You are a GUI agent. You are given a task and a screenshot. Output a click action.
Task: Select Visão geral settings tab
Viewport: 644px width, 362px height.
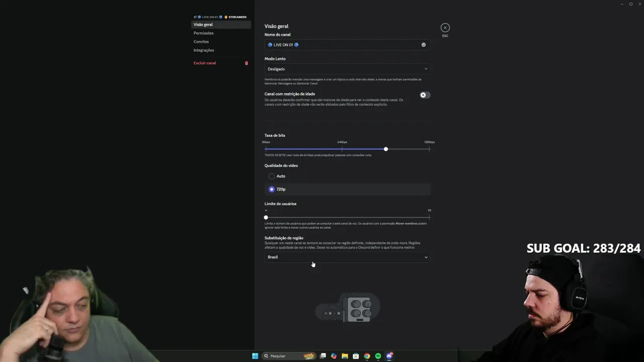coord(221,25)
